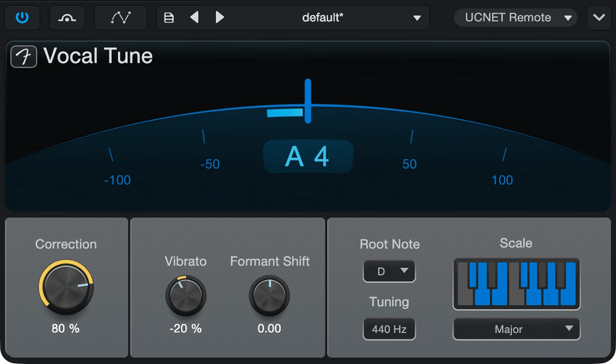Screen dimensions: 616x364
Task: Open the automation curve icon
Action: (121, 17)
